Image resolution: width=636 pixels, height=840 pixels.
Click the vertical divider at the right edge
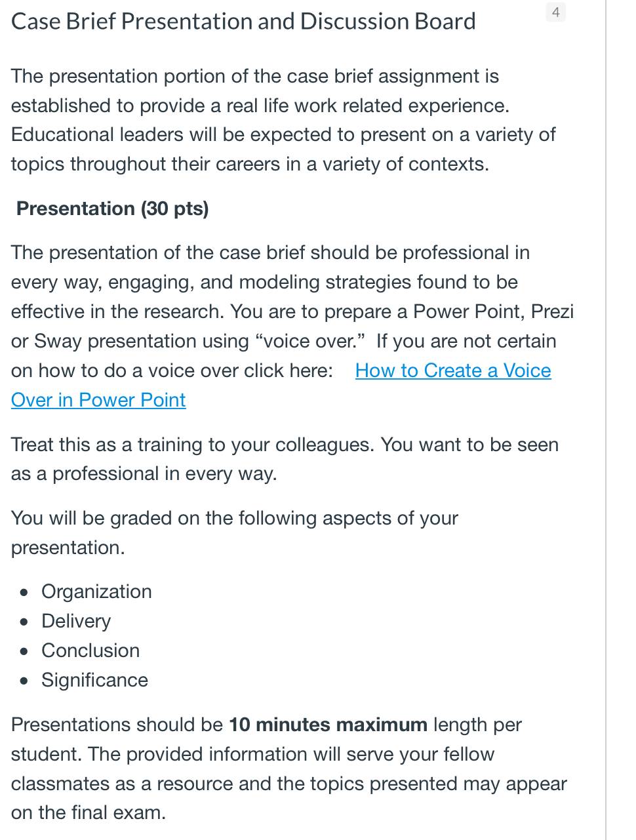pyautogui.click(x=606, y=420)
